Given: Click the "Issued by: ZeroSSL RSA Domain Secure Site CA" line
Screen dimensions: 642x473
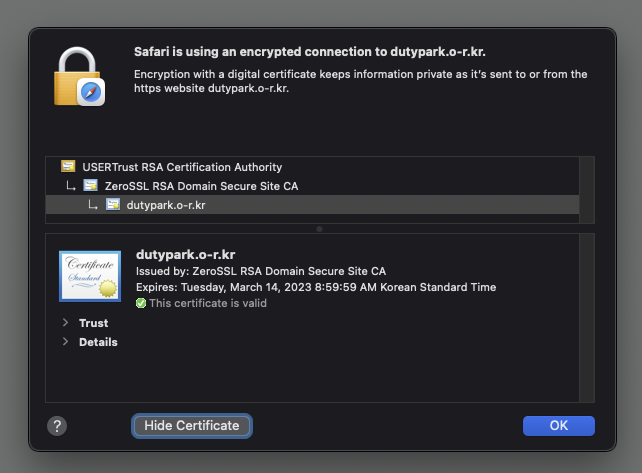Looking at the screenshot, I should coord(261,271).
